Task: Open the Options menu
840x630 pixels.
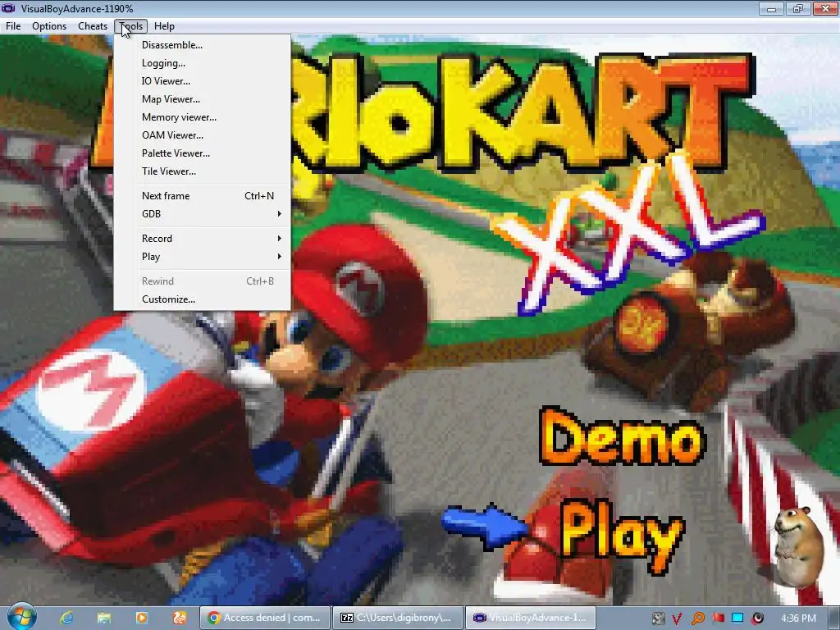Action: pyautogui.click(x=49, y=26)
